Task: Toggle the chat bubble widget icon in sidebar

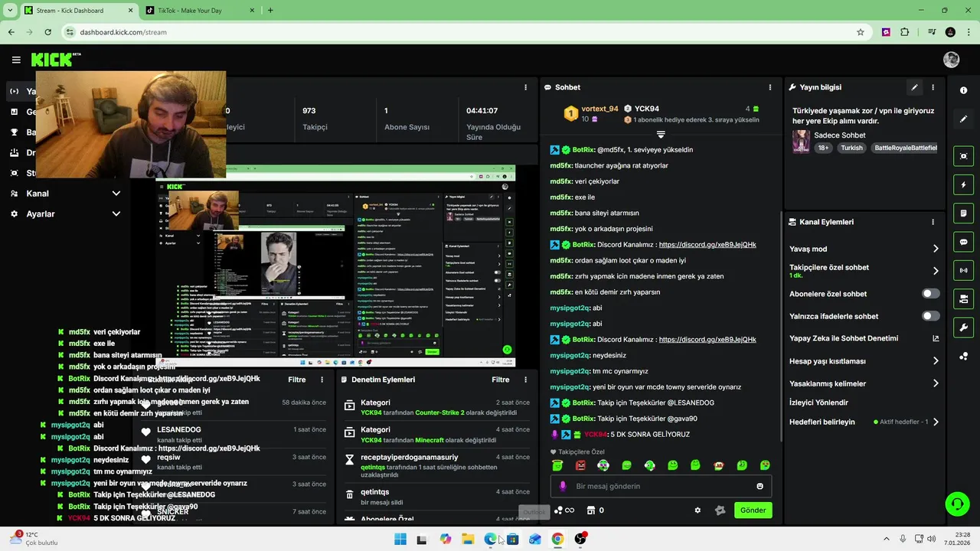Action: [963, 242]
